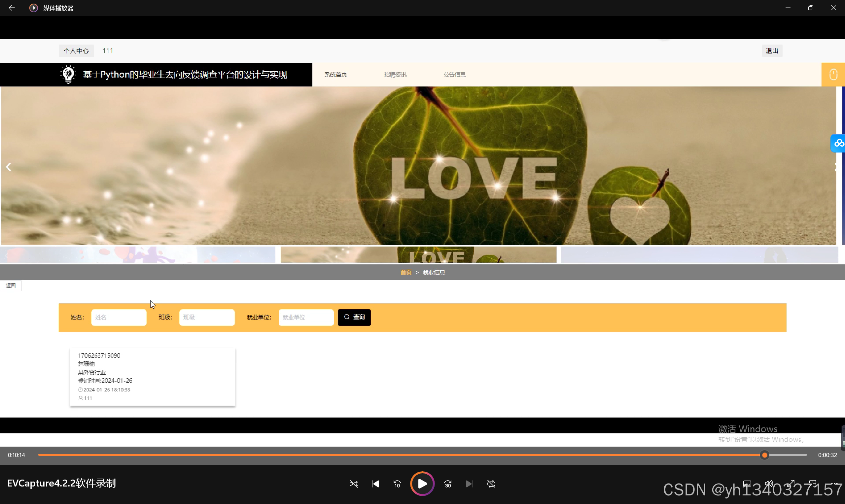Click the 返回 back button

click(x=11, y=286)
